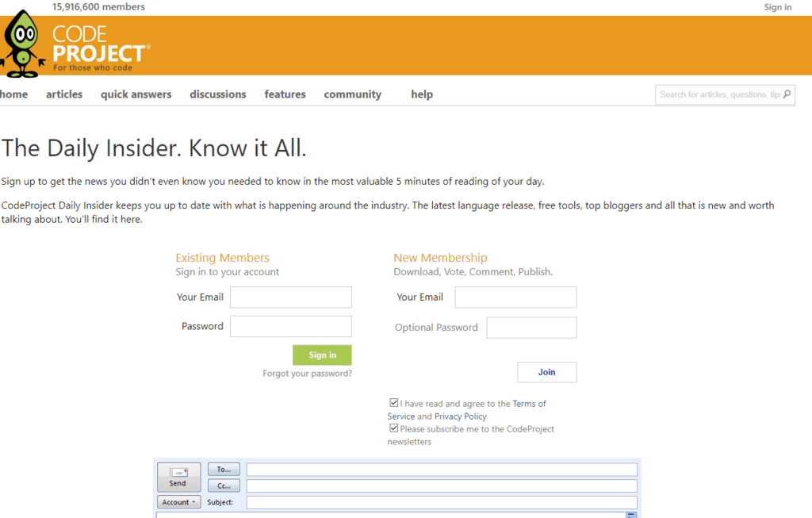Click Sign in at the top right

click(778, 6)
